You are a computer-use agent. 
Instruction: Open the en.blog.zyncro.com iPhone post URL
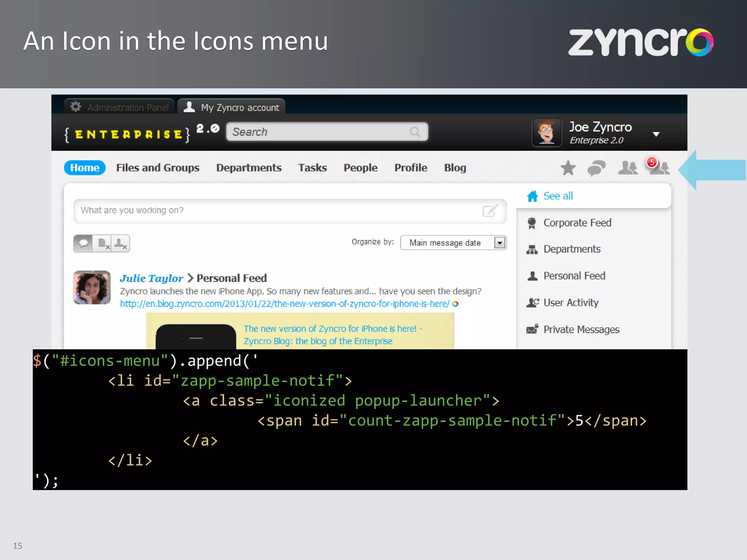(x=285, y=304)
